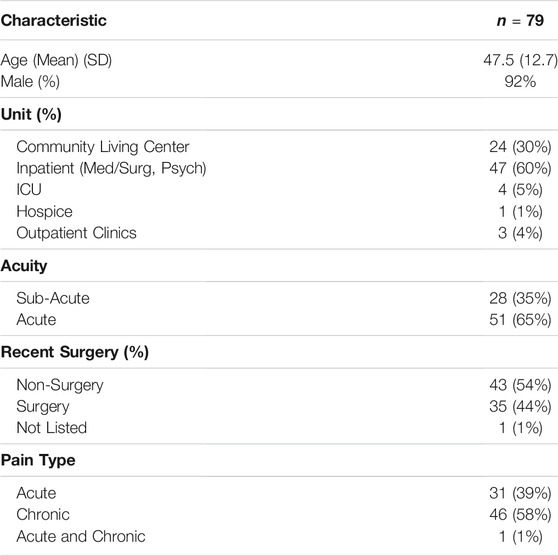
Task: Click the Hospice row label
Action: [x=44, y=211]
